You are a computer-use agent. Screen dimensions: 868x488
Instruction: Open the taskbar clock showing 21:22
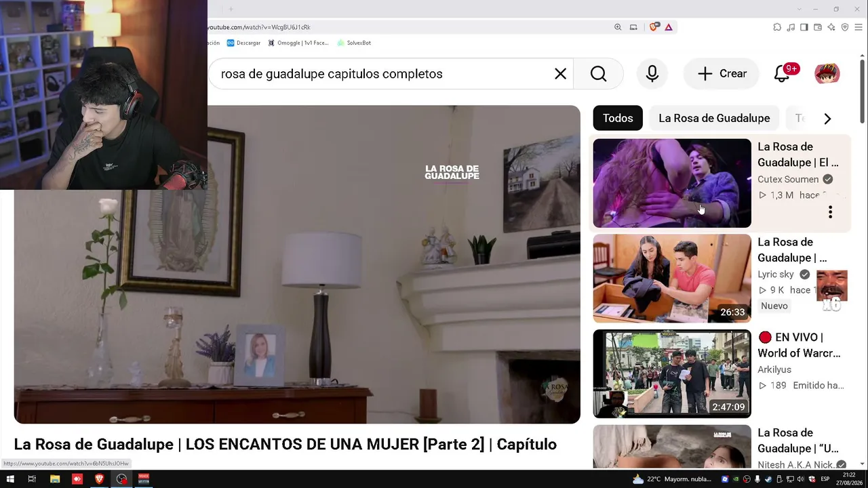coord(850,479)
